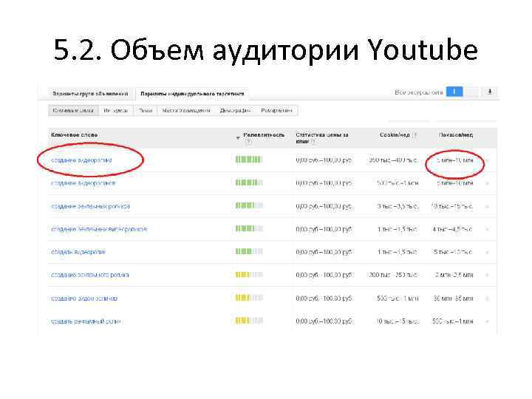Add keyword создание видео роликов via its » icon

487,299
